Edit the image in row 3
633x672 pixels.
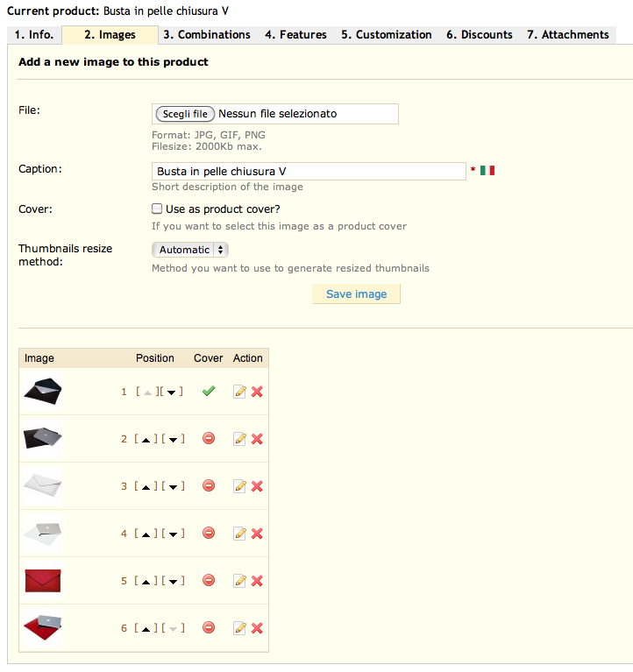239,486
